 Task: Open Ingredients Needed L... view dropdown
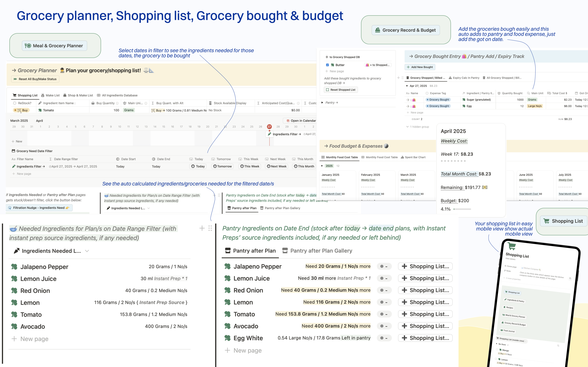coord(51,251)
